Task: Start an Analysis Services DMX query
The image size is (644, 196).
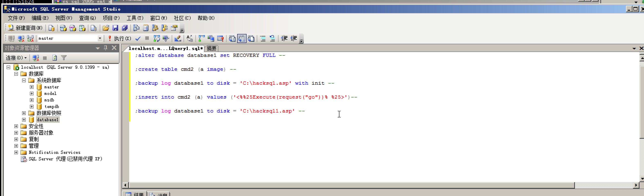Action: (x=73, y=28)
